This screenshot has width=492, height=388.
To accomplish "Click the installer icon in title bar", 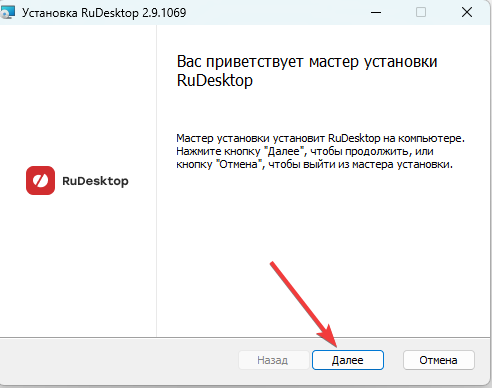I will (8, 12).
